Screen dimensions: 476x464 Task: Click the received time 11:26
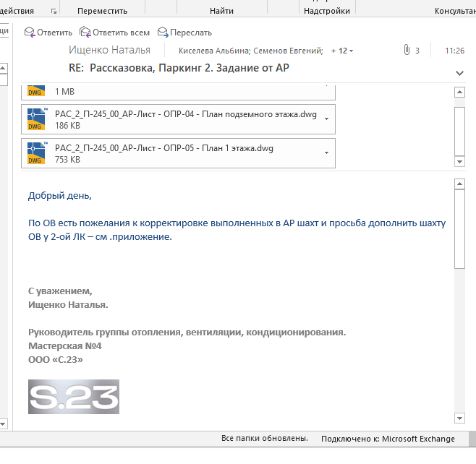(454, 51)
